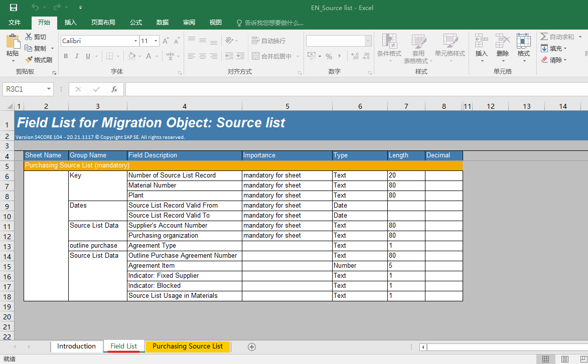
Task: Click inside the formula bar
Action: [356, 89]
